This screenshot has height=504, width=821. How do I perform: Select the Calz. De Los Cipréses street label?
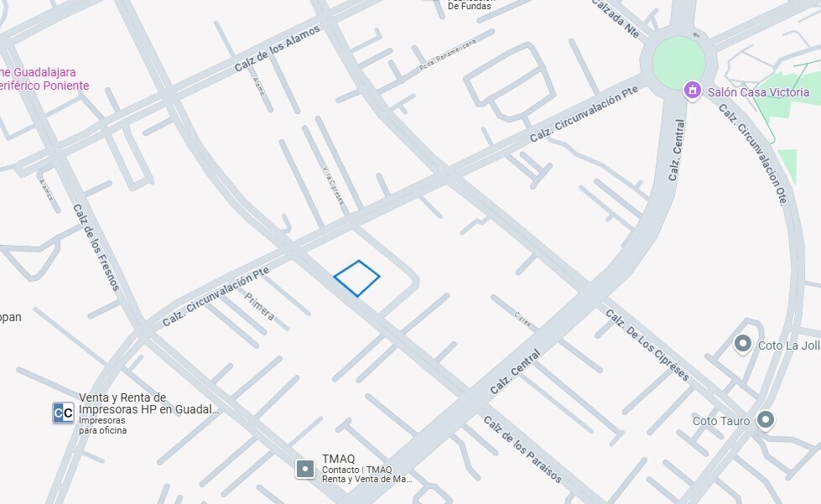pos(647,345)
